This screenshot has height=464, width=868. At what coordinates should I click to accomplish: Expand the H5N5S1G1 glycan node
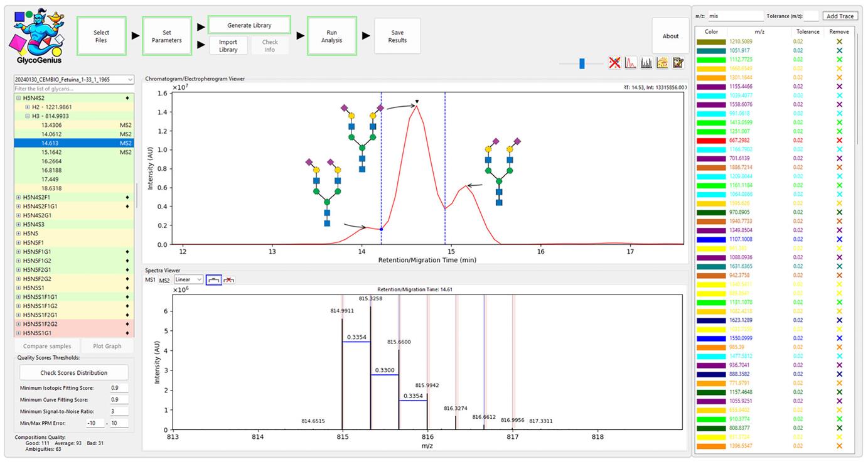[x=18, y=333]
